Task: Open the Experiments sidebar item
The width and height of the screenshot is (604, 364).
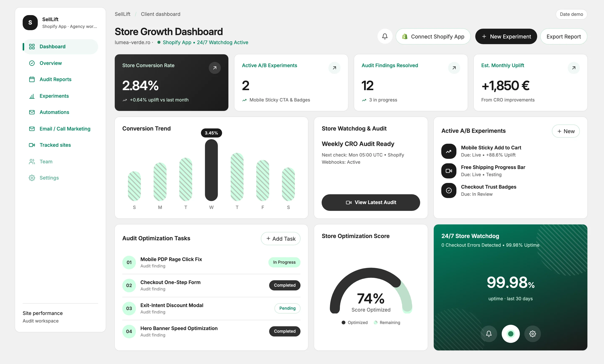Action: coord(60,96)
